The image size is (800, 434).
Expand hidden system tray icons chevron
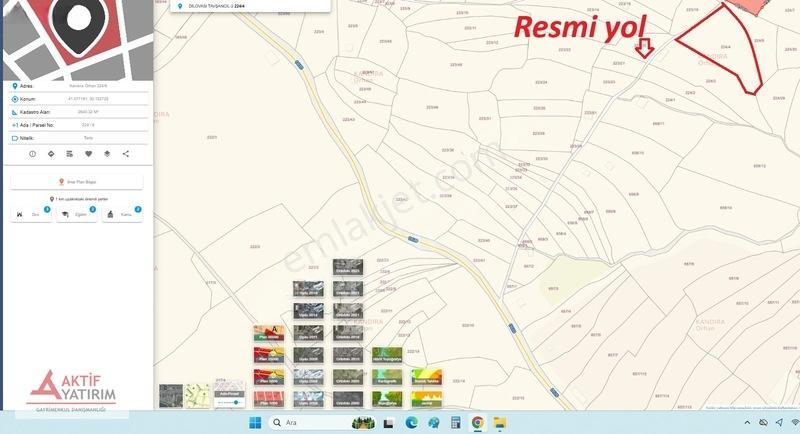coord(747,423)
